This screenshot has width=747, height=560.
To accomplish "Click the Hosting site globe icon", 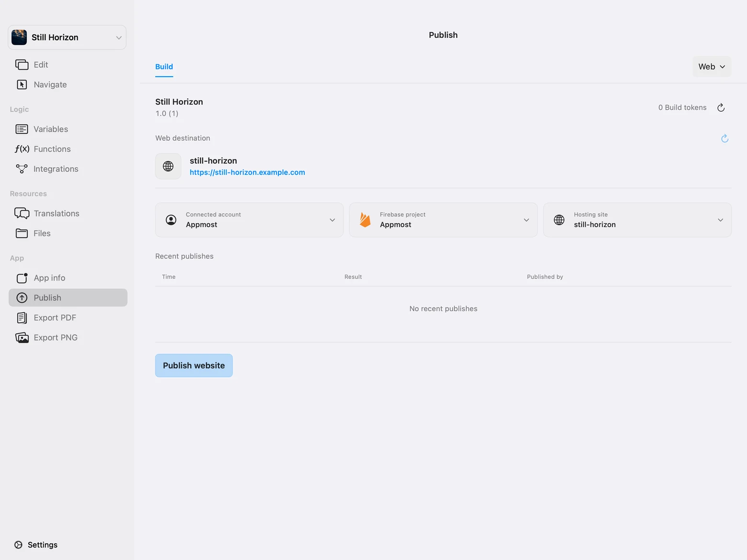I will 559,220.
